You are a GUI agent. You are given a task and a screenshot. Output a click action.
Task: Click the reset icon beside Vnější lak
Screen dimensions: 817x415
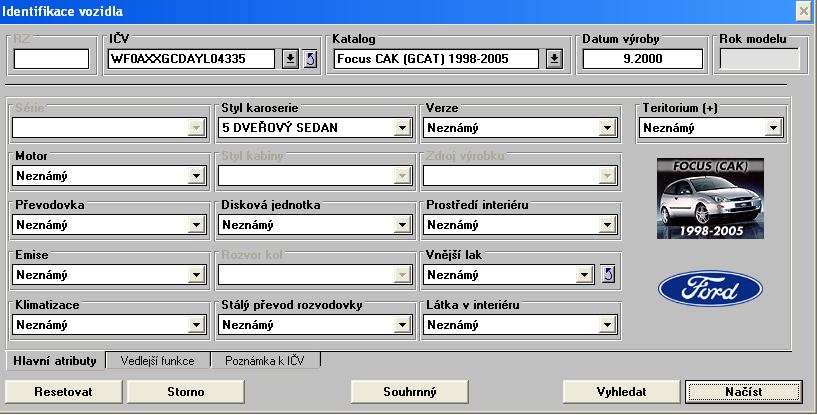[x=604, y=274]
